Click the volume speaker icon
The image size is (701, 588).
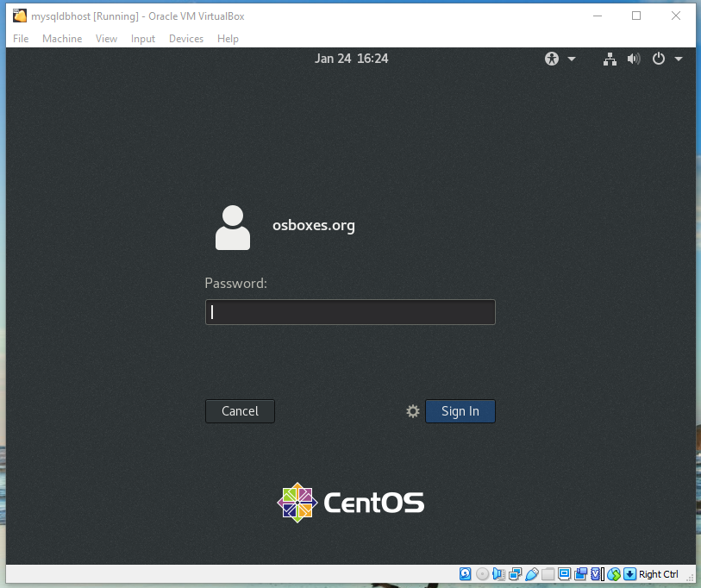point(634,59)
